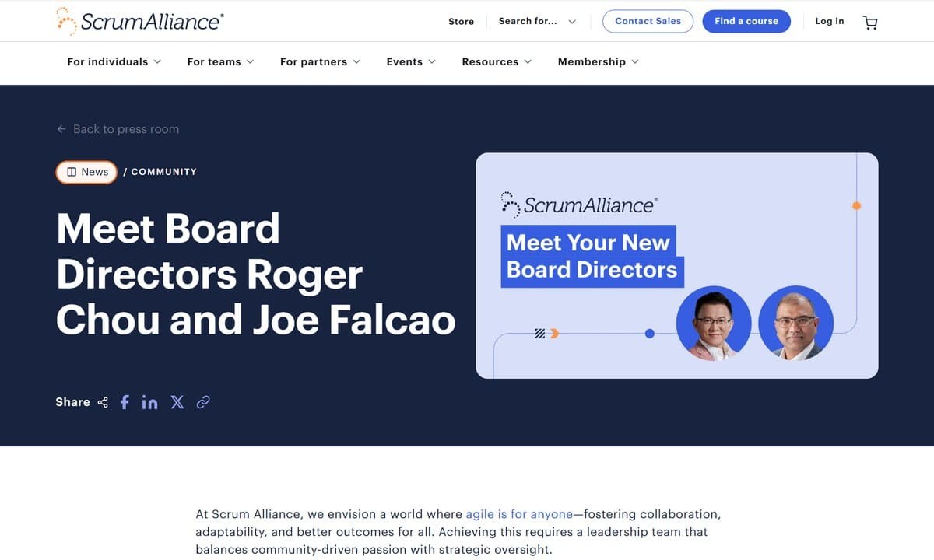Open the COMMUNITY category link
This screenshot has width=934, height=560.
click(163, 172)
